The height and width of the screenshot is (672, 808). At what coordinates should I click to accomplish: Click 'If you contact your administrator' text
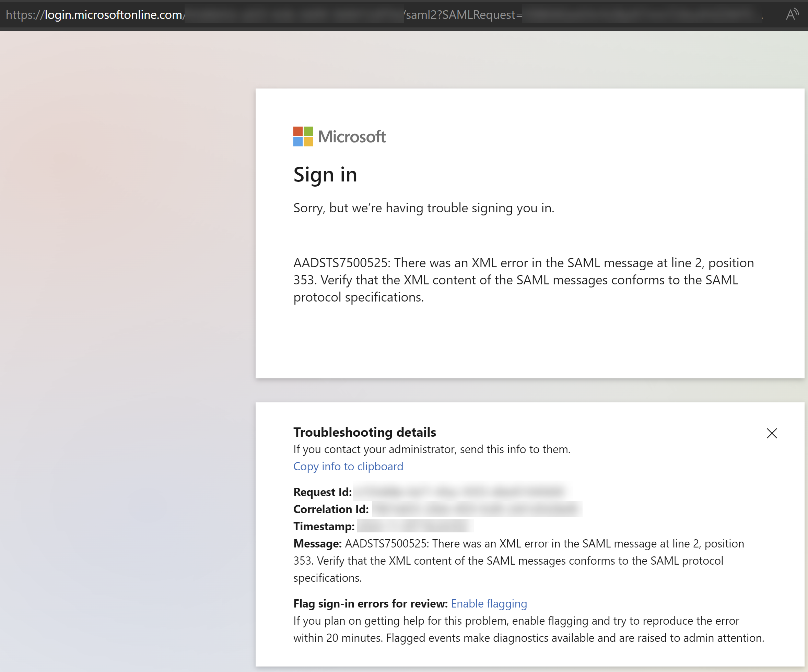(432, 449)
